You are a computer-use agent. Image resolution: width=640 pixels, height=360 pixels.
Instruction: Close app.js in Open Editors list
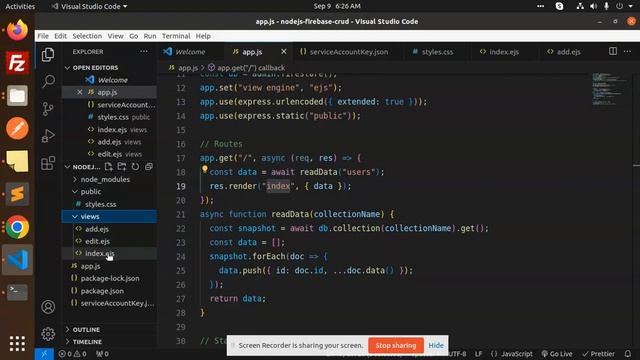click(80, 92)
